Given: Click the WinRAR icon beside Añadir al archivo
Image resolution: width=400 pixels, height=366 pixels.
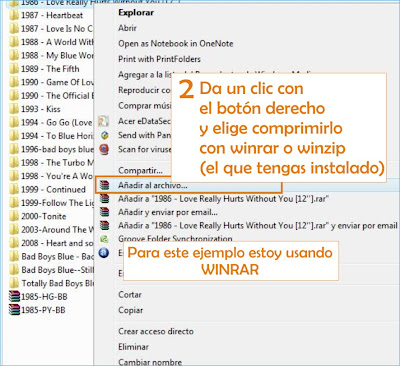Looking at the screenshot, I should [x=104, y=186].
